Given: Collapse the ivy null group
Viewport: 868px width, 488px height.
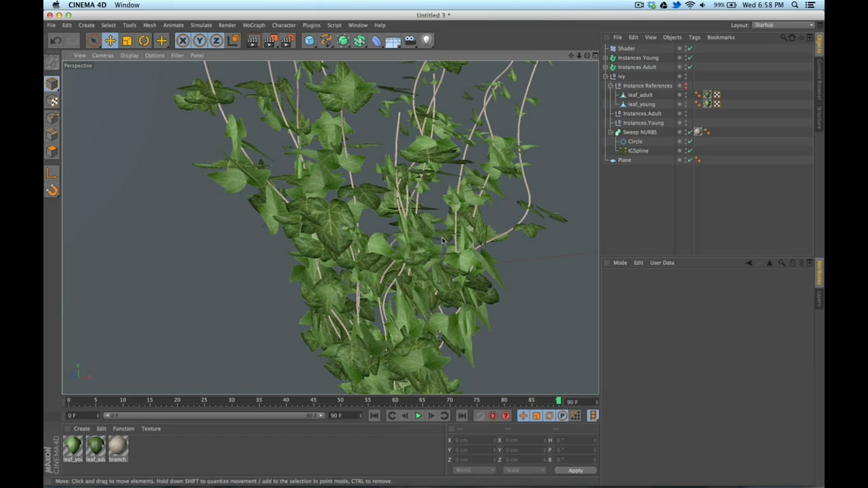Looking at the screenshot, I should (x=606, y=77).
